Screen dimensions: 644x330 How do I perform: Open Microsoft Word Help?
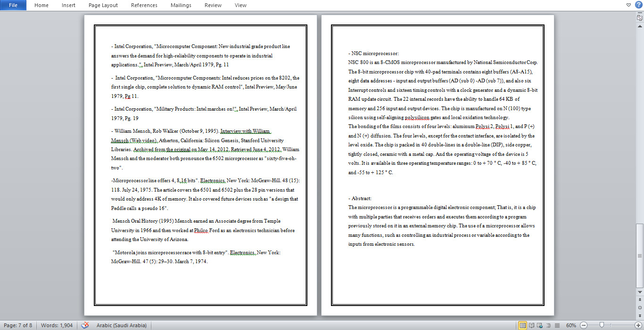(x=638, y=5)
